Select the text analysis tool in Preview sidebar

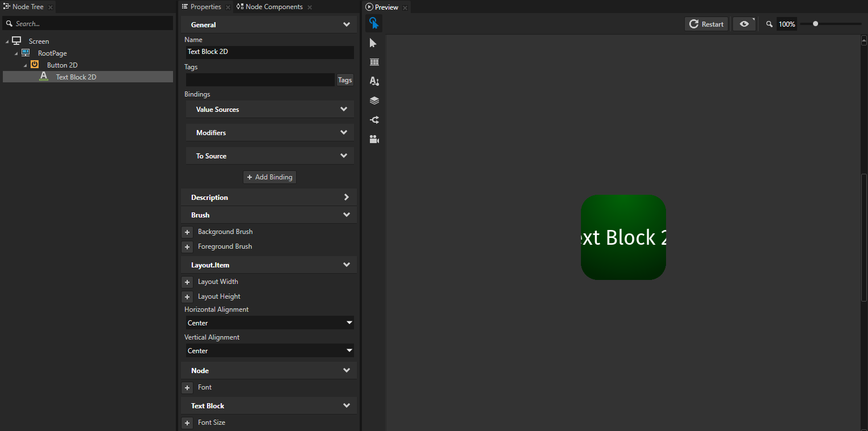(374, 81)
